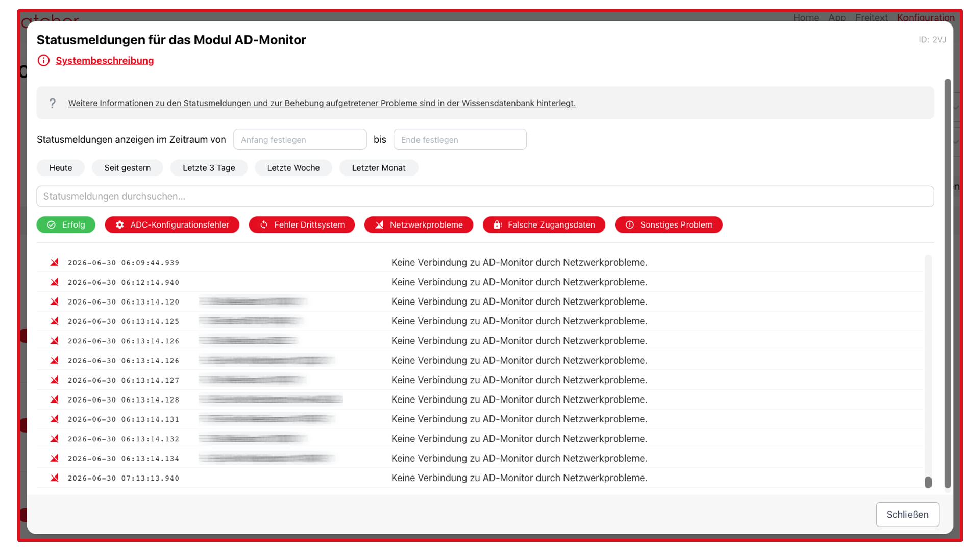This screenshot has height=551, width=980.
Task: Click network error icon of 06:13:14.120 entry
Action: pos(54,302)
